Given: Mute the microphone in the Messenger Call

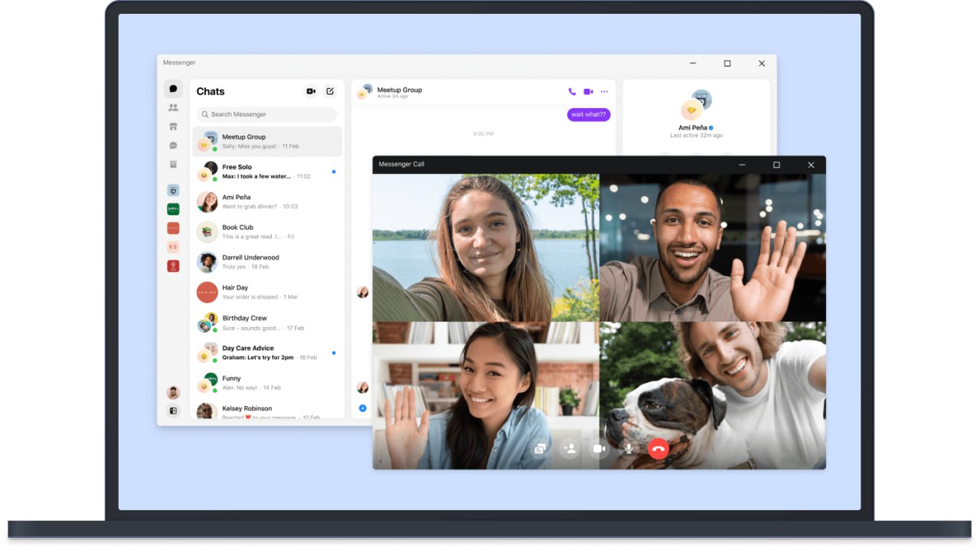Looking at the screenshot, I should (x=629, y=449).
